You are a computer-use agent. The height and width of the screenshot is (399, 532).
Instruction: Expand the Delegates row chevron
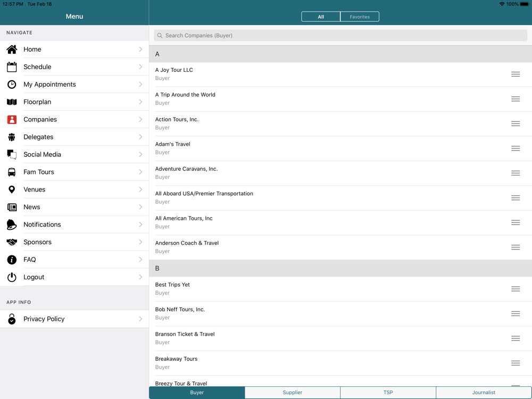point(140,137)
